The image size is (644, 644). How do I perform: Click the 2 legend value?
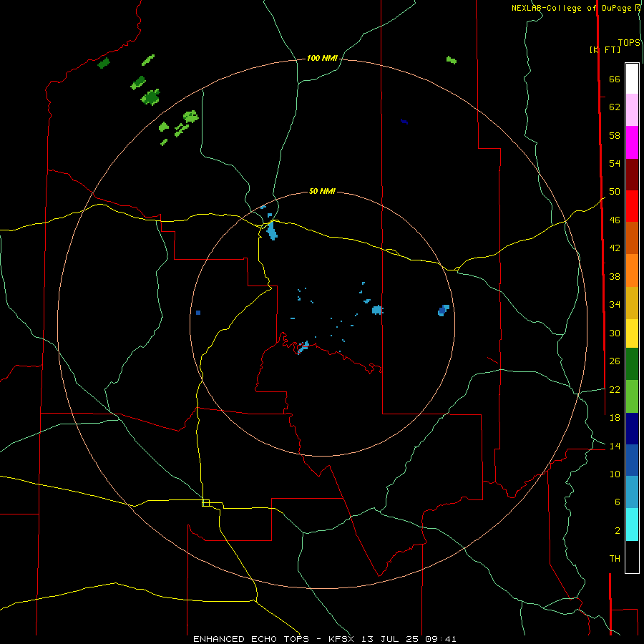(618, 531)
